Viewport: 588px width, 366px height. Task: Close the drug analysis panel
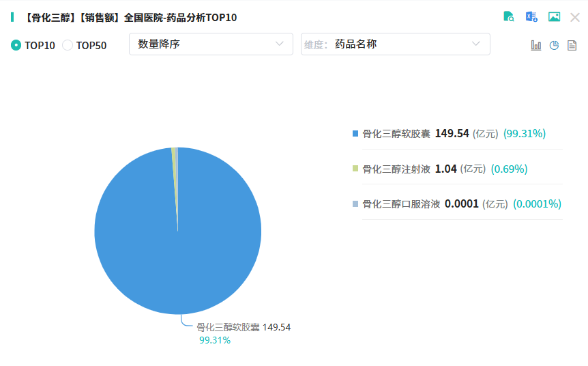pyautogui.click(x=575, y=17)
